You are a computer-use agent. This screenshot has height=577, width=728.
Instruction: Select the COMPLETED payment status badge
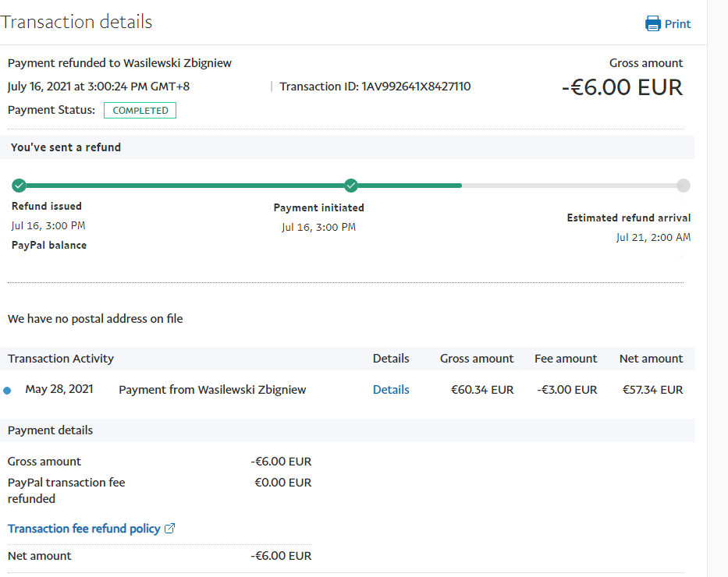pos(140,111)
